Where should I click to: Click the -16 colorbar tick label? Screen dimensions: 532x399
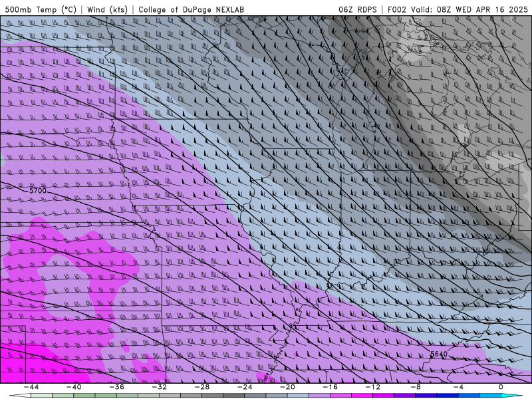click(330, 387)
